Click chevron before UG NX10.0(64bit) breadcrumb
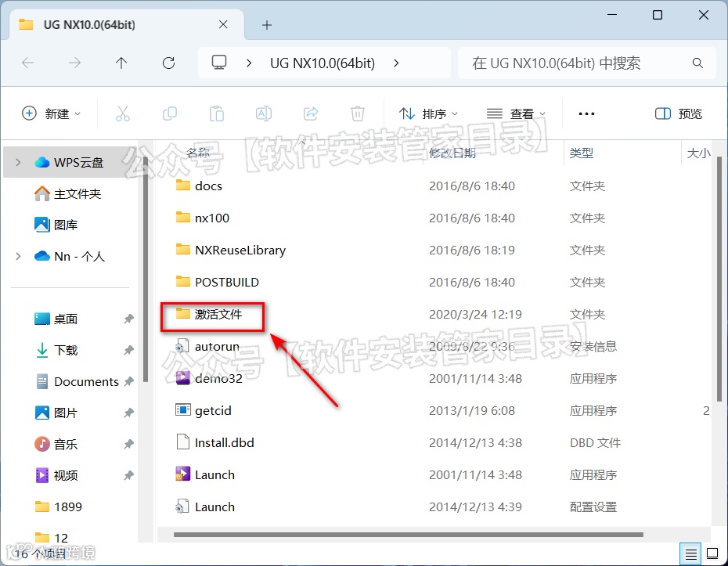The image size is (728, 566). (249, 63)
